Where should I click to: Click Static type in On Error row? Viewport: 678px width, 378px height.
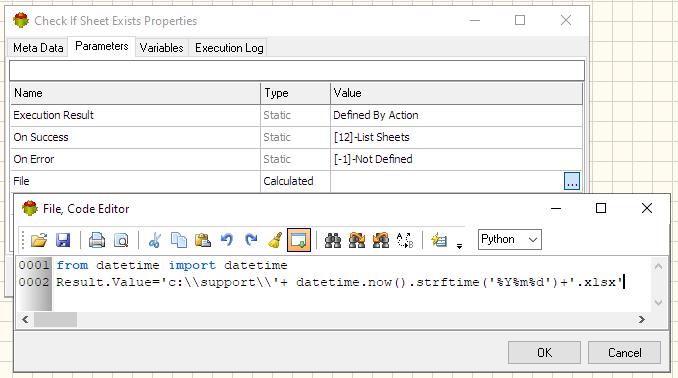[x=277, y=159]
